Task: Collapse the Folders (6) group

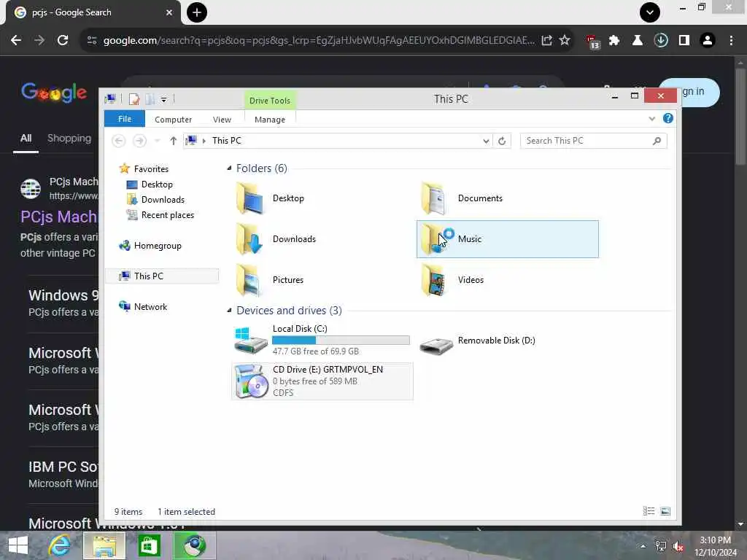Action: (230, 168)
